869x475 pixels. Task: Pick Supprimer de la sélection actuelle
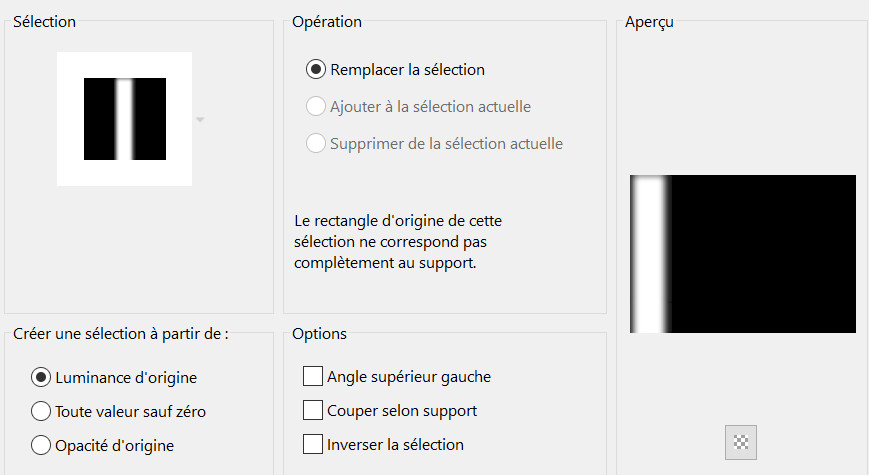click(316, 143)
